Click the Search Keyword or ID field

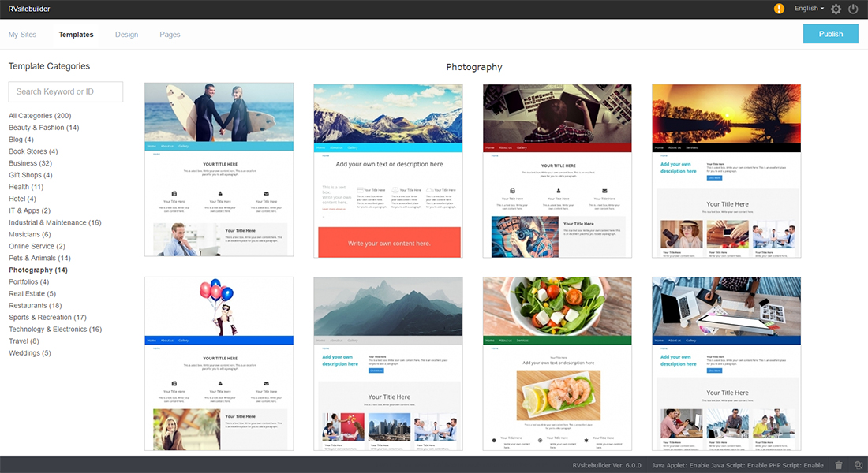coord(65,91)
